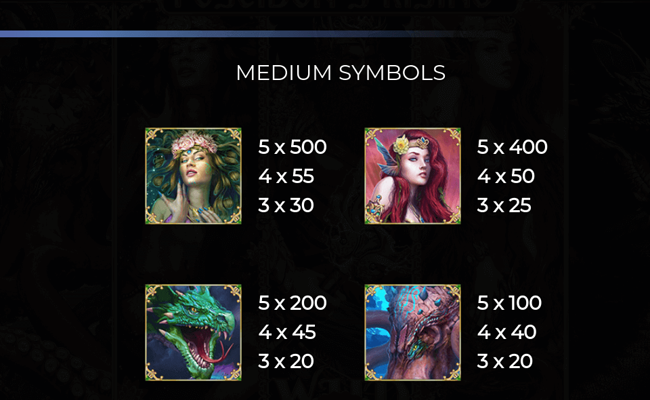650x400 pixels.
Task: Select the 4 x 50 payout text
Action: click(506, 176)
